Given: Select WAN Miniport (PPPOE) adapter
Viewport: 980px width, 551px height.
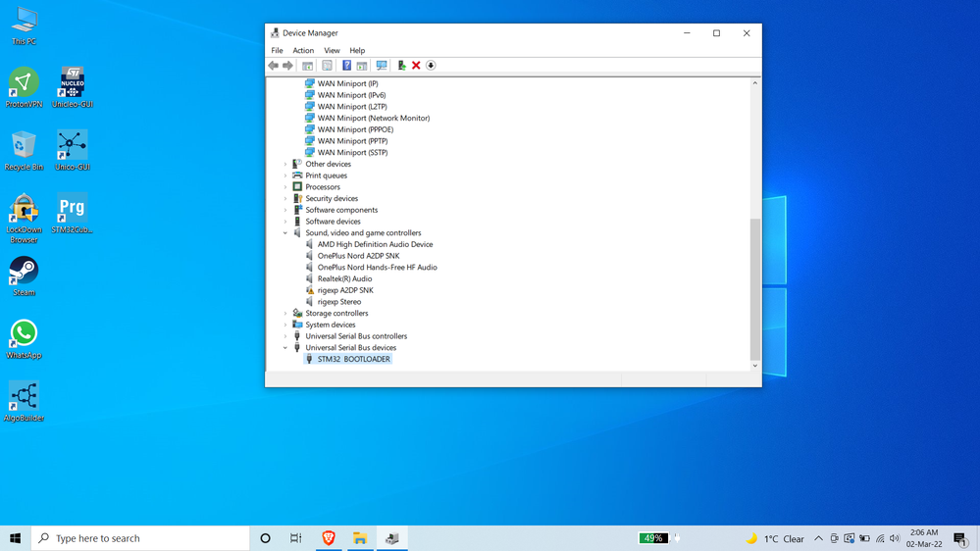Looking at the screenshot, I should 355,130.
